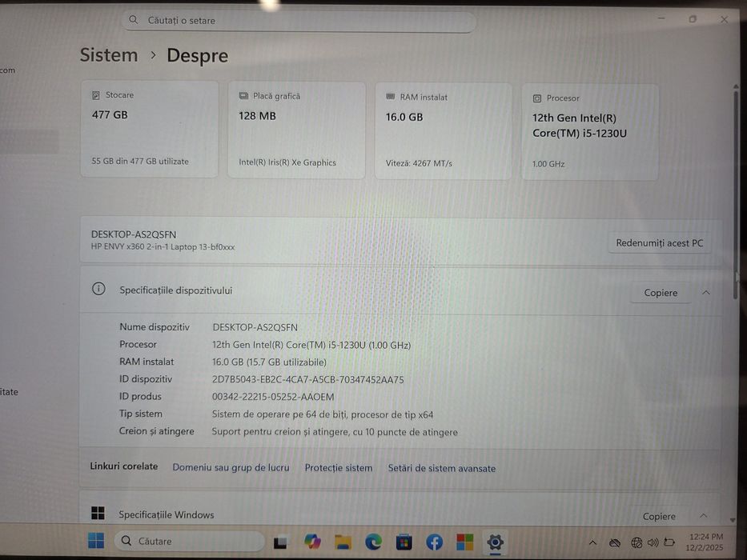Viewport: 747px width, 560px height.
Task: Select product ID 00342-22215-05252-AAOEM
Action: (x=273, y=397)
